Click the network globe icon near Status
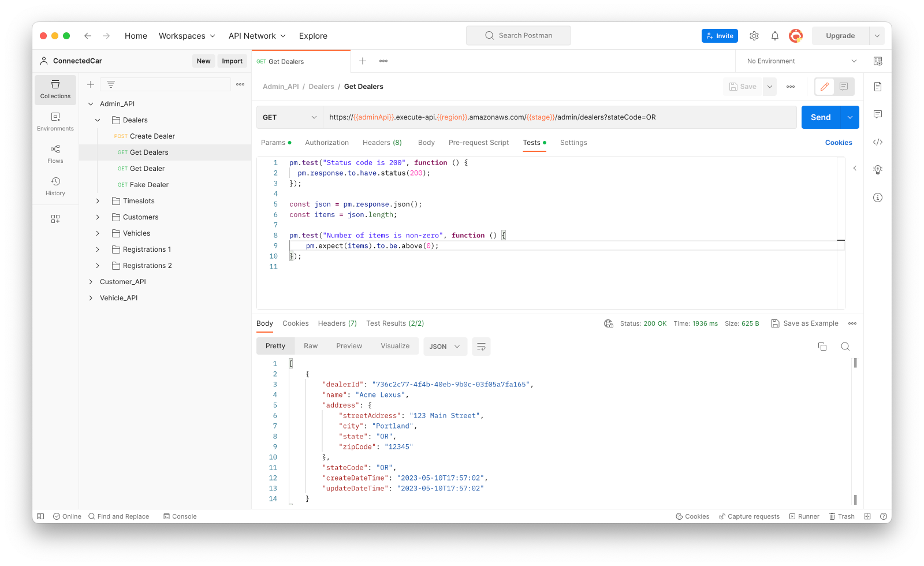The width and height of the screenshot is (924, 566). [609, 323]
